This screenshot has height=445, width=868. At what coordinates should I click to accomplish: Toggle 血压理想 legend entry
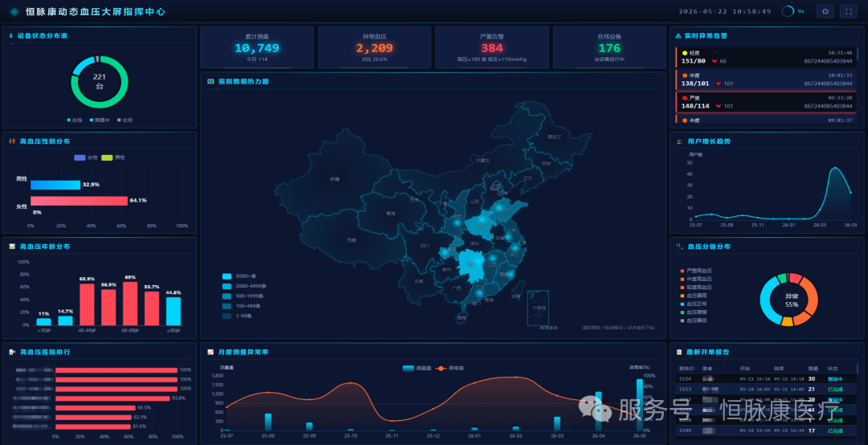(694, 312)
